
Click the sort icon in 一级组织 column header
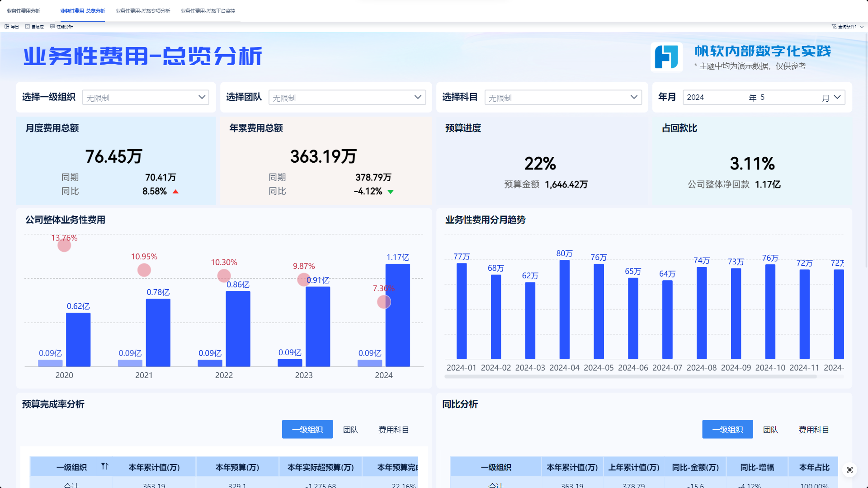(104, 466)
